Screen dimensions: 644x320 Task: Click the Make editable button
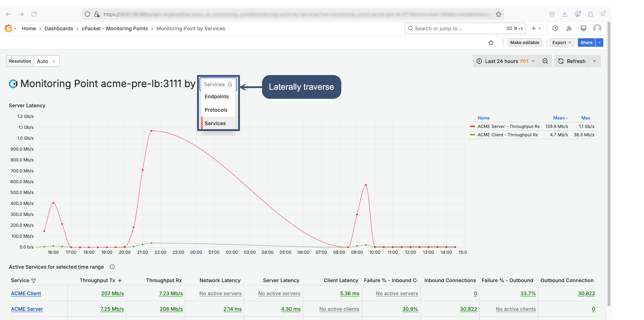point(525,42)
